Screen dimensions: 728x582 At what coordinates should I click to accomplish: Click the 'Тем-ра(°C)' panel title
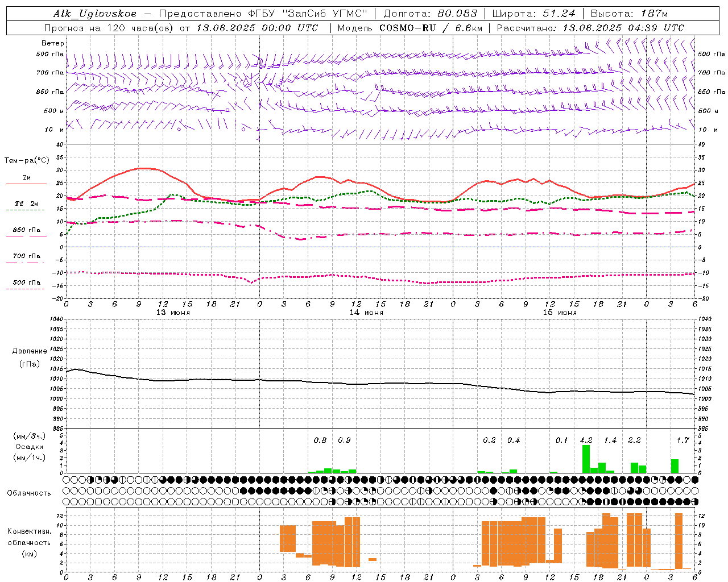click(x=27, y=161)
